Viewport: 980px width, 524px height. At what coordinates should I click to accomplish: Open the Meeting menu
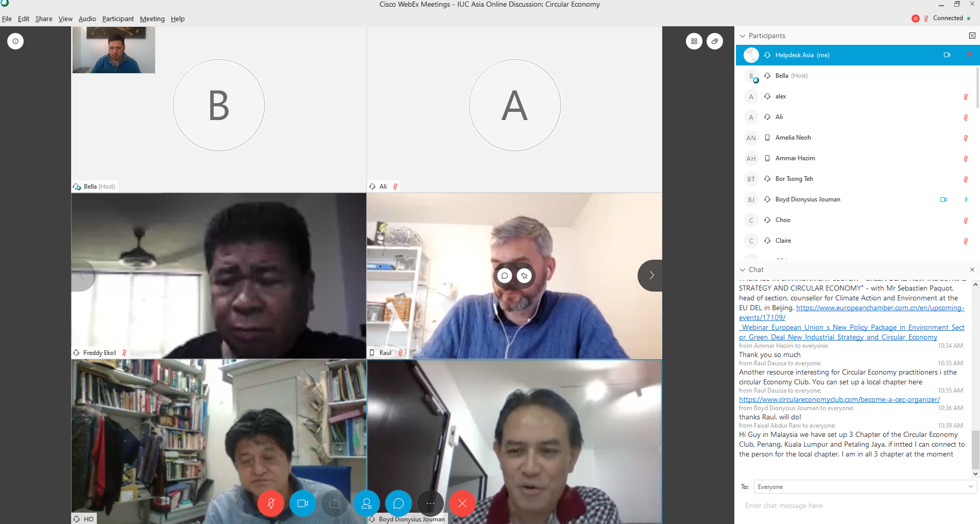(152, 19)
